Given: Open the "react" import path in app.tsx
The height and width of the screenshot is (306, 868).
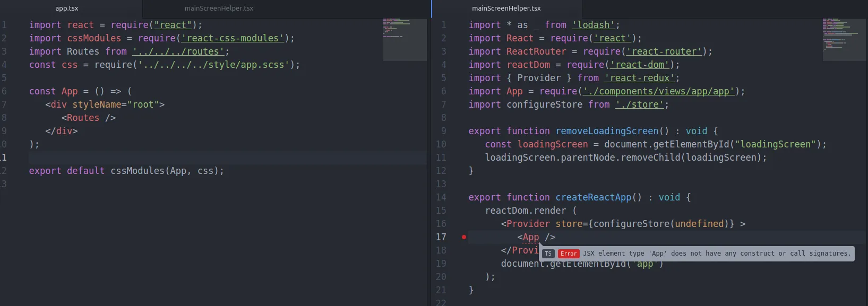Looking at the screenshot, I should pyautogui.click(x=173, y=25).
